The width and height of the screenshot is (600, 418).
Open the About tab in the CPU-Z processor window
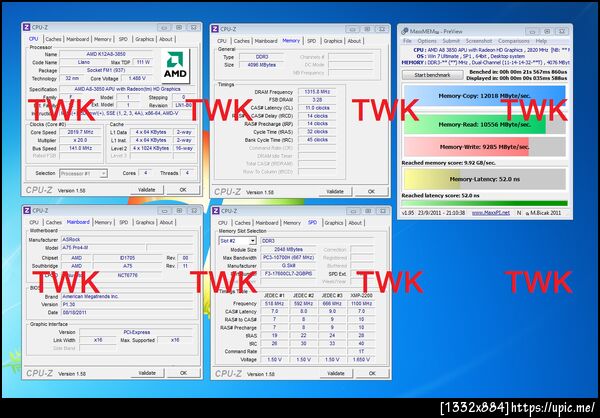coord(166,39)
